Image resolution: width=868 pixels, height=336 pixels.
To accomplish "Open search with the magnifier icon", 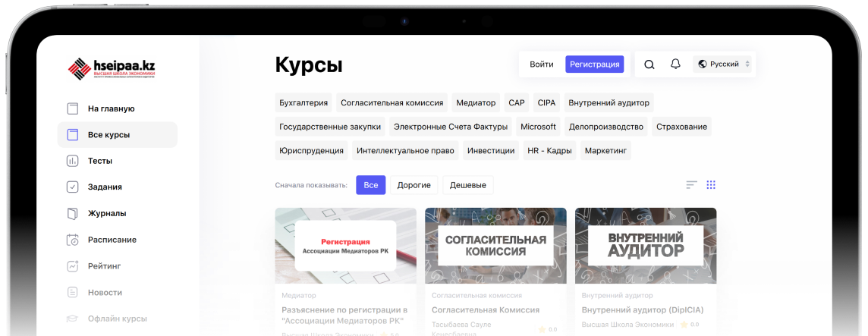I will pos(649,64).
